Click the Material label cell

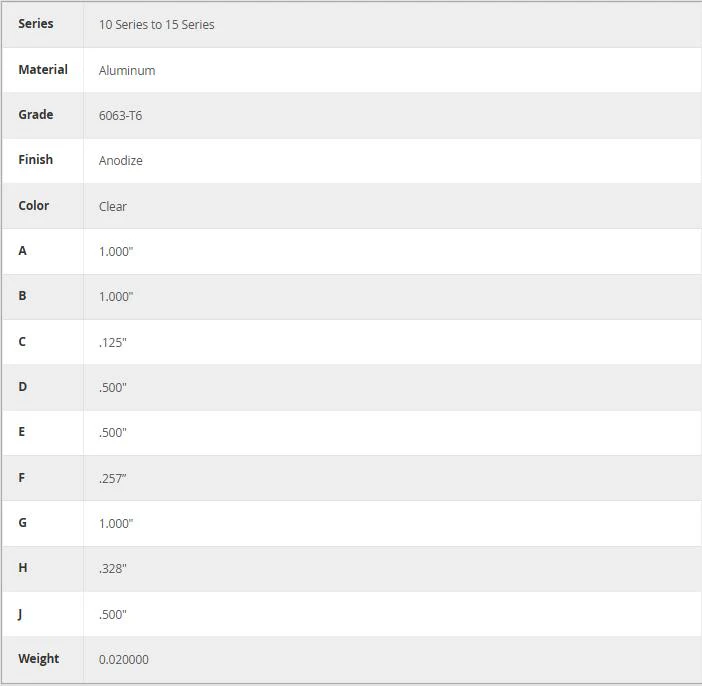click(43, 69)
